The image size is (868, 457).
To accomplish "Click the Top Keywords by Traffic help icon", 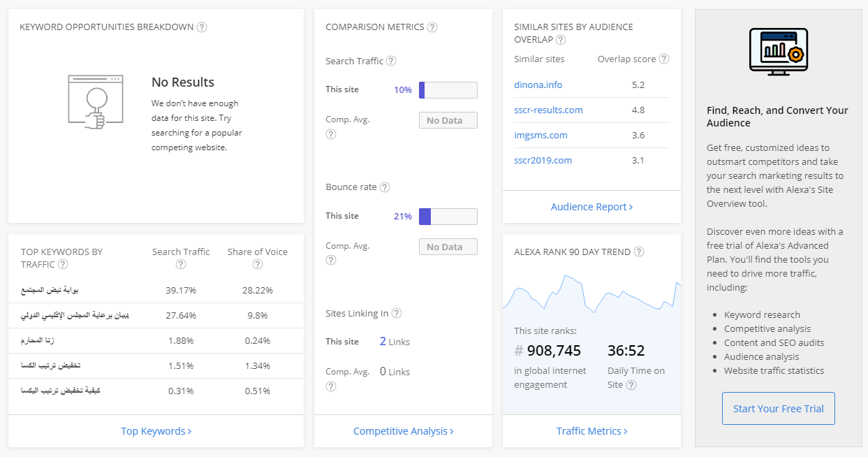I will coord(63,264).
